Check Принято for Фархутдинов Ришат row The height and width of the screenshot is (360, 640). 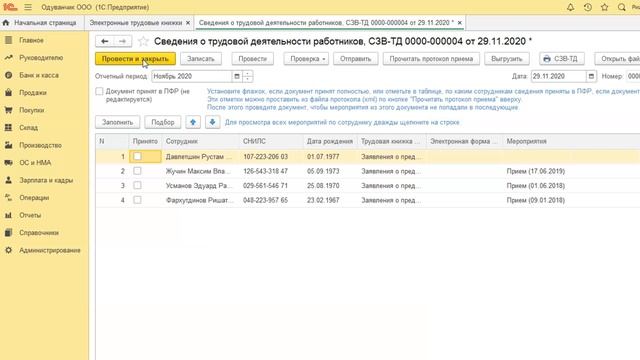click(x=137, y=200)
